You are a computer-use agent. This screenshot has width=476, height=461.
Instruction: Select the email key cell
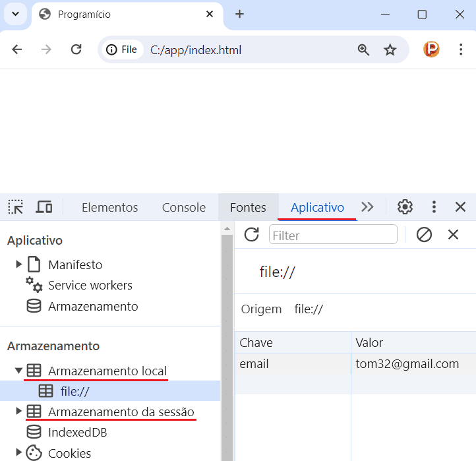[293, 364]
